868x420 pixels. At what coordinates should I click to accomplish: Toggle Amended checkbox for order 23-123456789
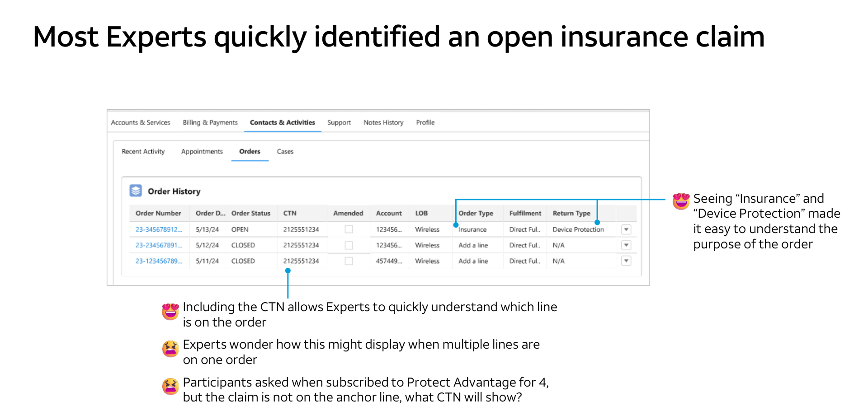point(349,261)
